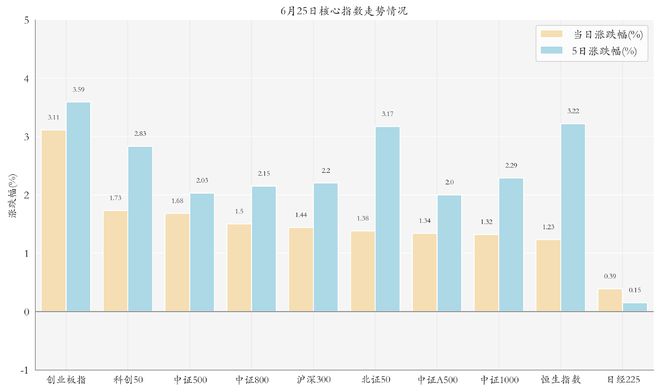Select the orange 日经225 bar showing 0.39
This screenshot has width=660, height=392.
(x=610, y=300)
